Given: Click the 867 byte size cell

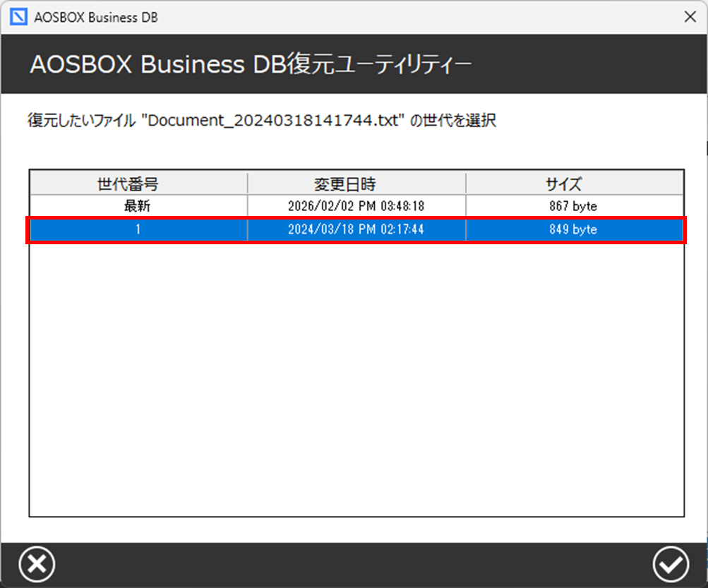Looking at the screenshot, I should pyautogui.click(x=575, y=206).
